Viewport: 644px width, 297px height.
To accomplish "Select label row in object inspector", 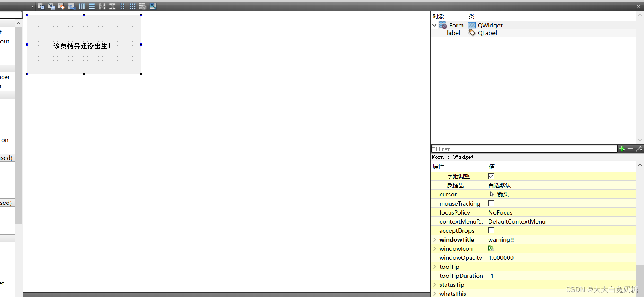I will (x=533, y=33).
